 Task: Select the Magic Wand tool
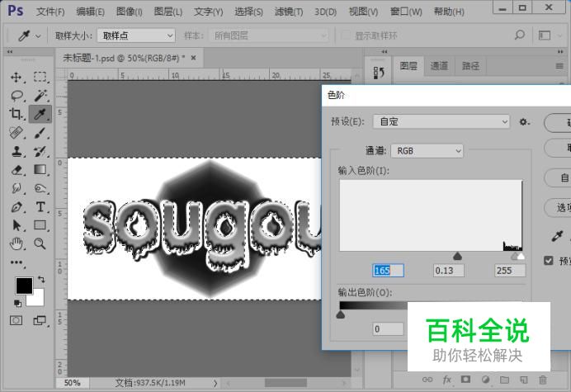pyautogui.click(x=40, y=96)
